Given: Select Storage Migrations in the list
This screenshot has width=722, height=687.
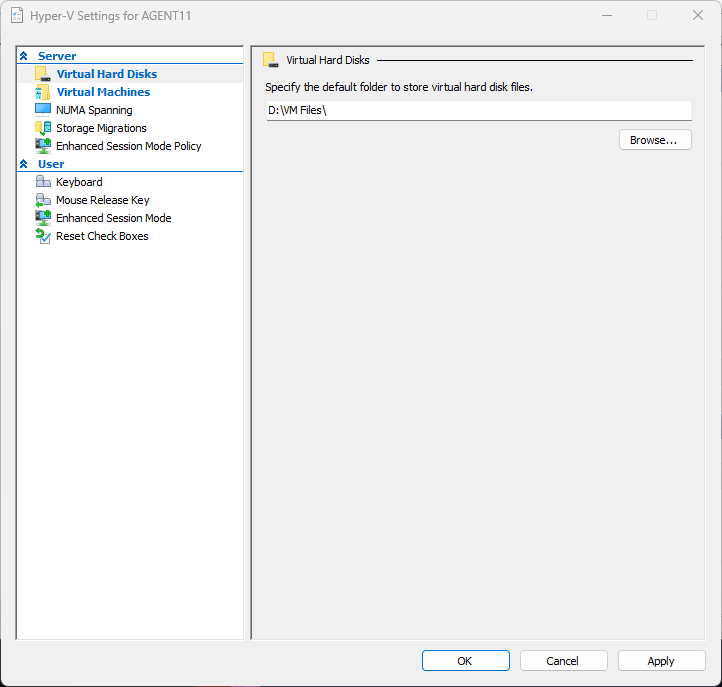Looking at the screenshot, I should (101, 128).
